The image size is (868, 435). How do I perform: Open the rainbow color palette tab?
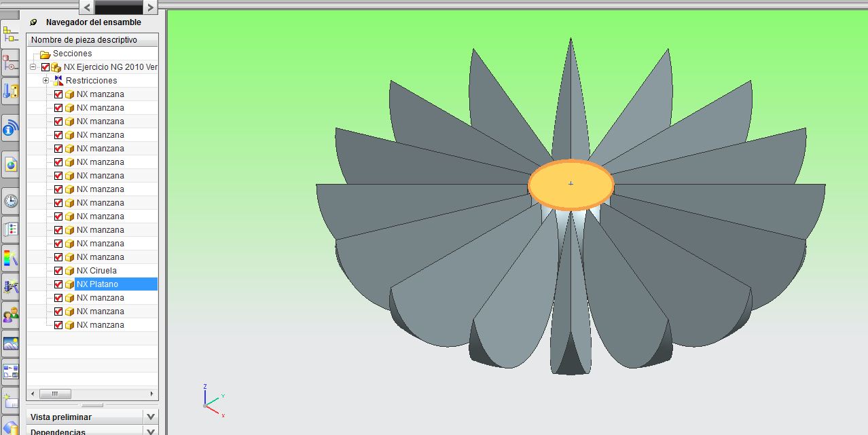[10, 257]
